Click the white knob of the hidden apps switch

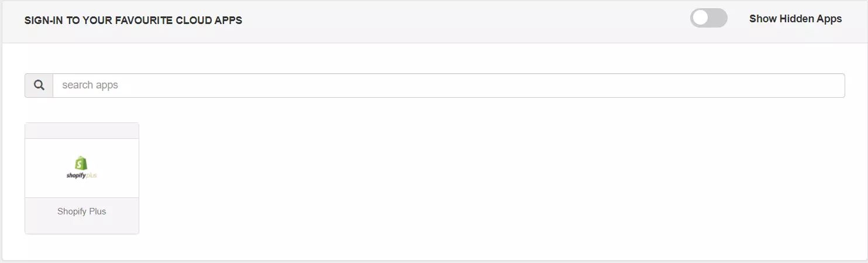[x=700, y=18]
